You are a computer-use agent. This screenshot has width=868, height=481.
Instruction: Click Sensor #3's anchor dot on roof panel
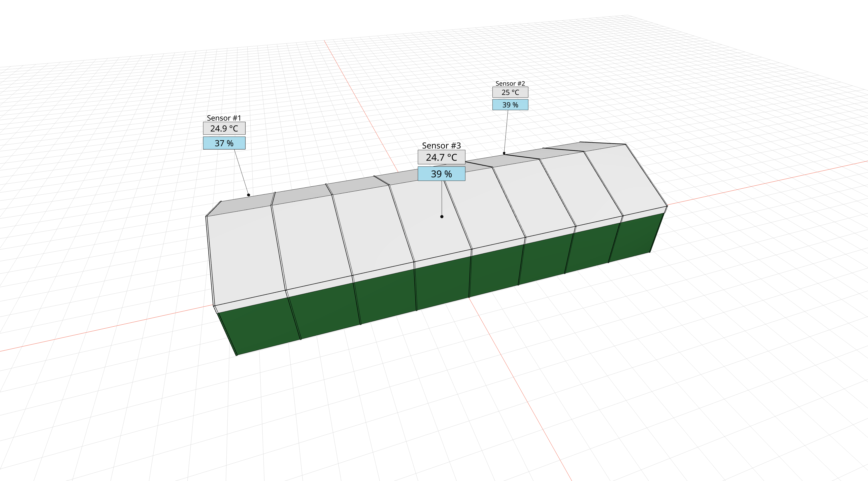click(442, 217)
